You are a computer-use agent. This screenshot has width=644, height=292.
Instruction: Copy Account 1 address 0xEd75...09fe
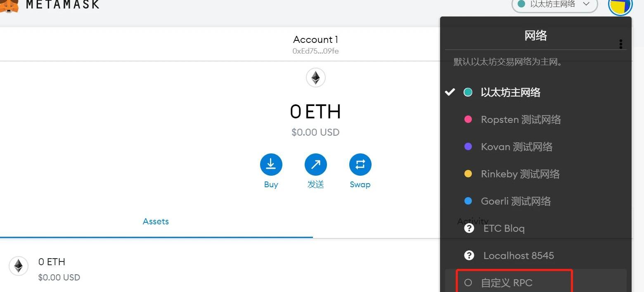coord(316,51)
